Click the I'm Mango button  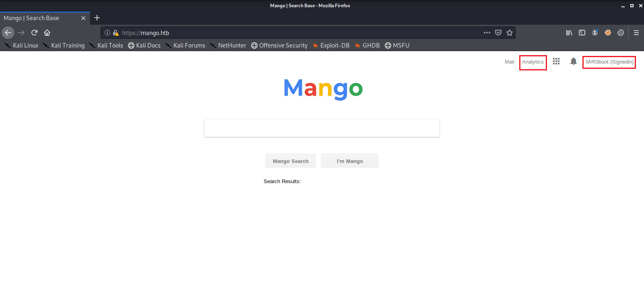pos(350,161)
